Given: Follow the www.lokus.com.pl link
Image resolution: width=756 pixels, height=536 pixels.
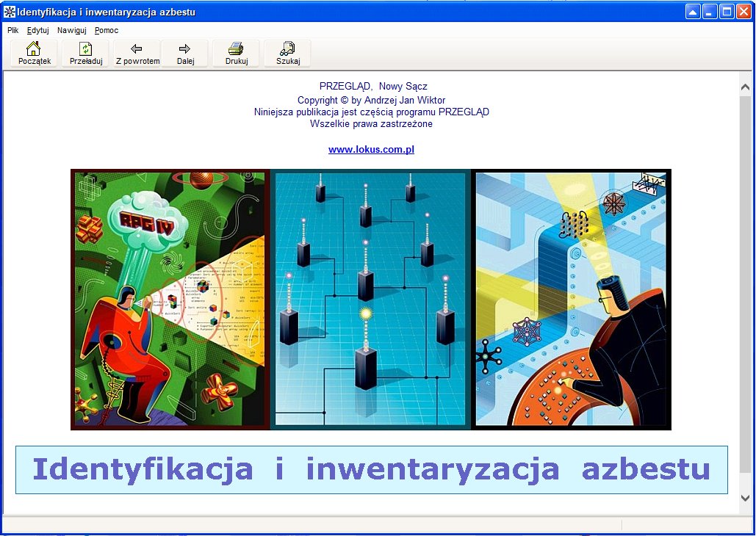Looking at the screenshot, I should [371, 150].
